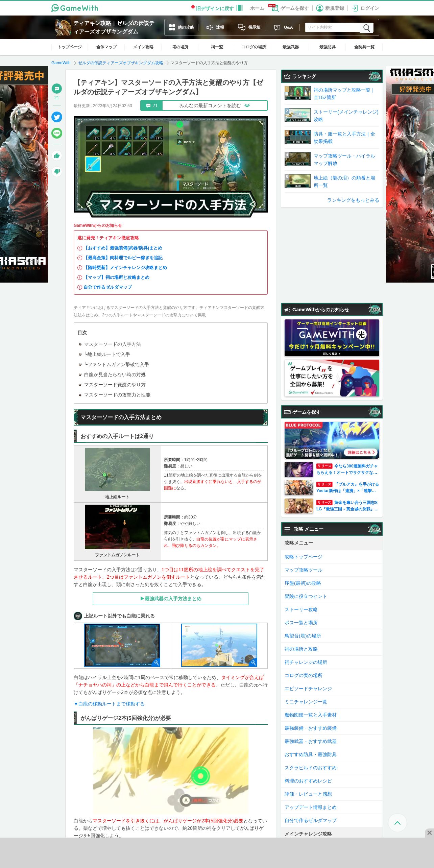
Task: Open 料理のおすすめレシピ menu link
Action: pyautogui.click(x=308, y=781)
